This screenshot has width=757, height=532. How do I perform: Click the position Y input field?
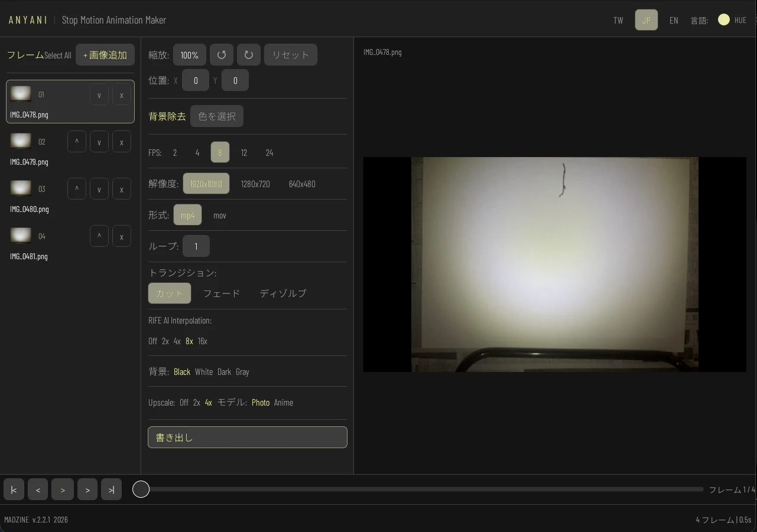point(235,80)
